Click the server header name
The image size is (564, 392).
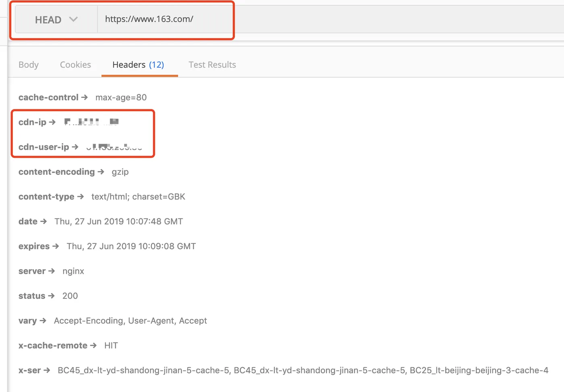[x=32, y=271]
